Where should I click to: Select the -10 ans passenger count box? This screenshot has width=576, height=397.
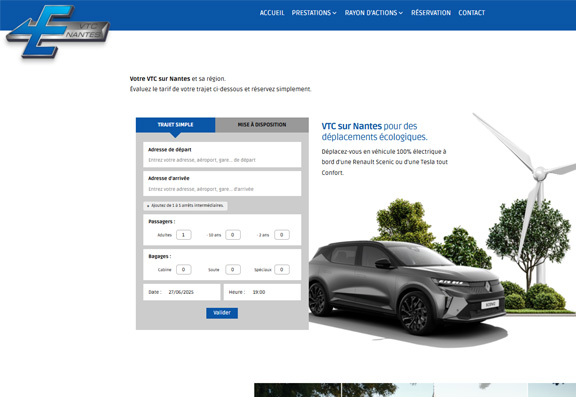tap(233, 235)
